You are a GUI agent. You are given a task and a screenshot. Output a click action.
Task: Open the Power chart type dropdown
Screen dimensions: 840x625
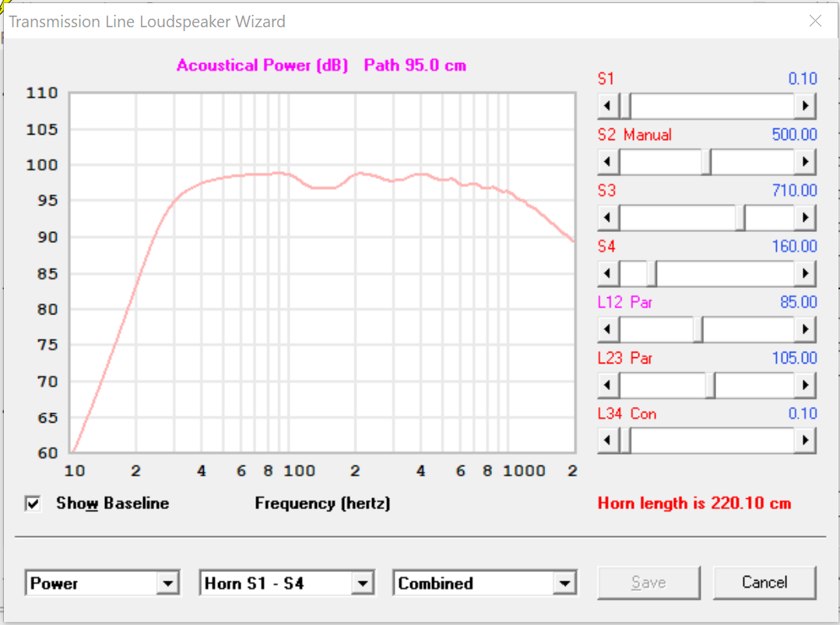pos(168,583)
